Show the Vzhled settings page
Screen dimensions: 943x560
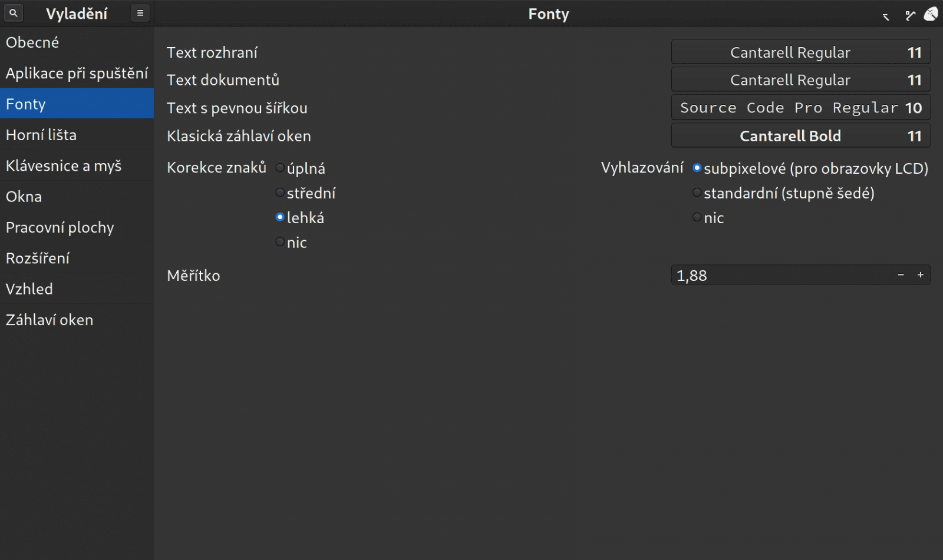click(x=29, y=289)
